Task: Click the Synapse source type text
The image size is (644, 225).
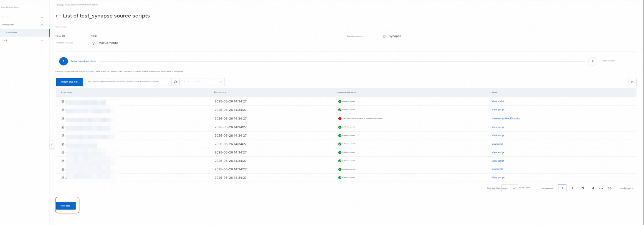Action: (395, 36)
